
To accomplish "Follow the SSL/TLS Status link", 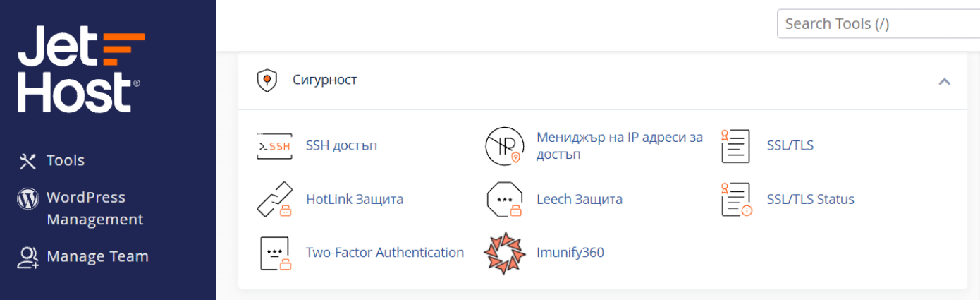I will 811,200.
